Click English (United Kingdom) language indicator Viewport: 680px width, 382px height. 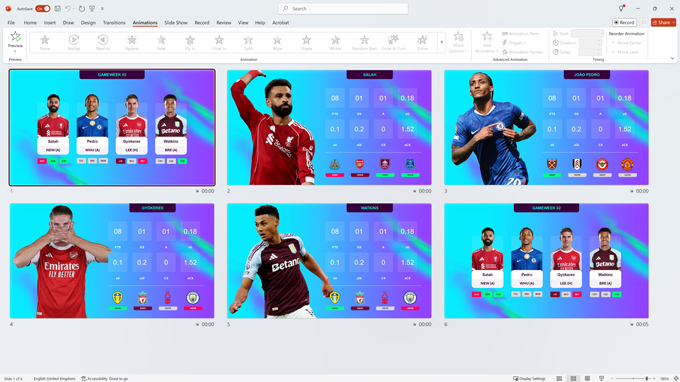(x=54, y=379)
